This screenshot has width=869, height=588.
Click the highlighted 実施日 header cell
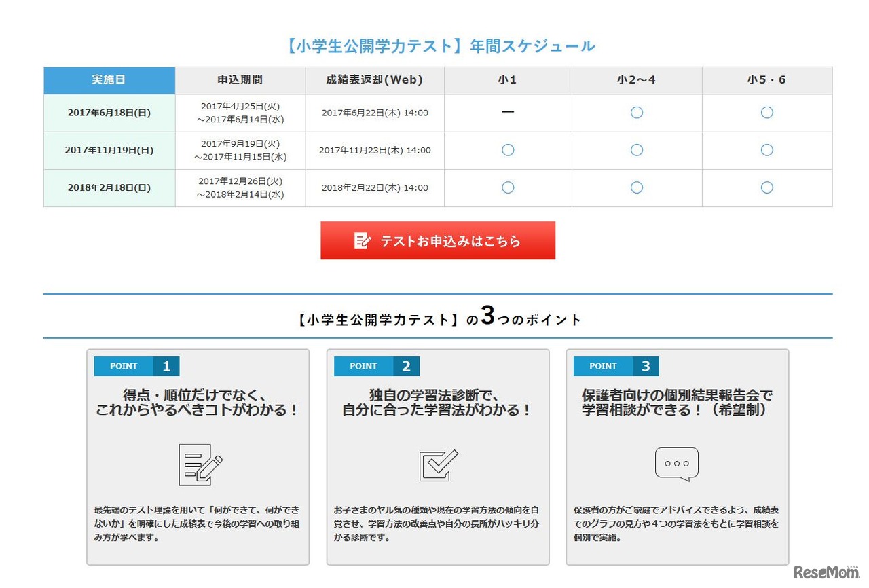tap(109, 79)
